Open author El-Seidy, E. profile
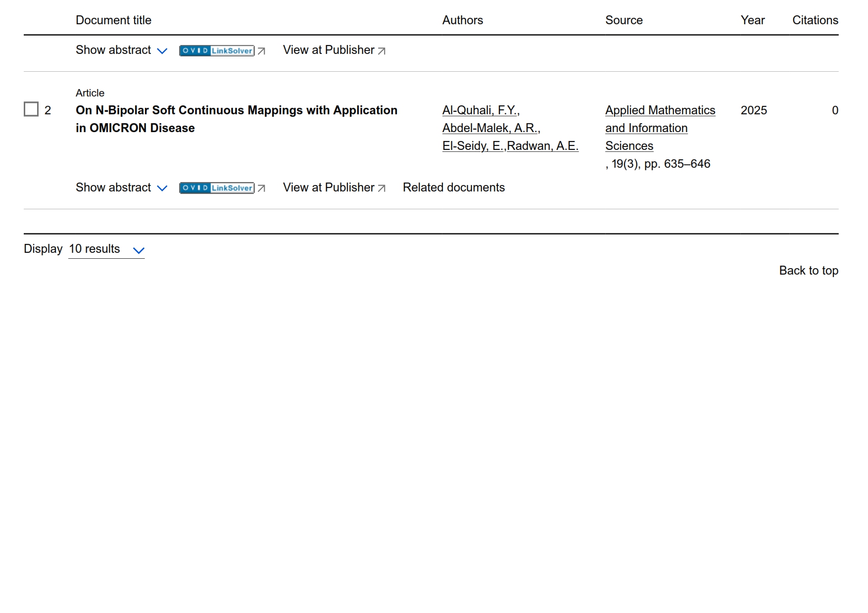 pyautogui.click(x=473, y=146)
